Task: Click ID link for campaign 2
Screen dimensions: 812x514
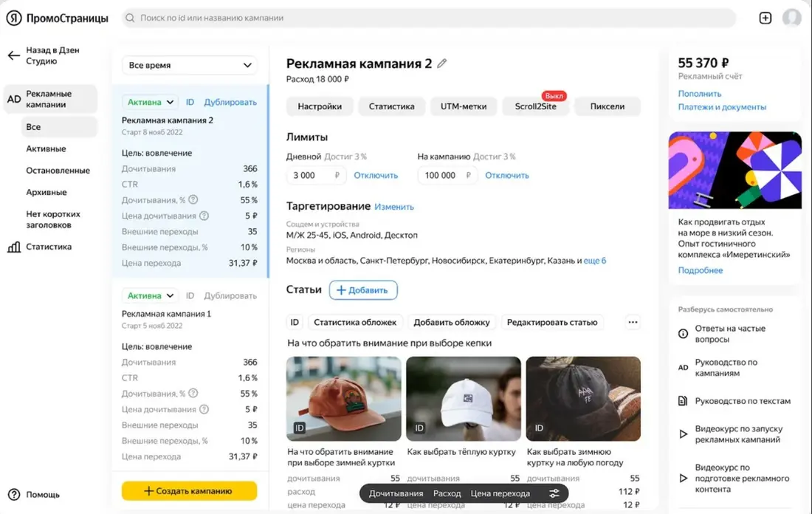Action: pyautogui.click(x=190, y=102)
